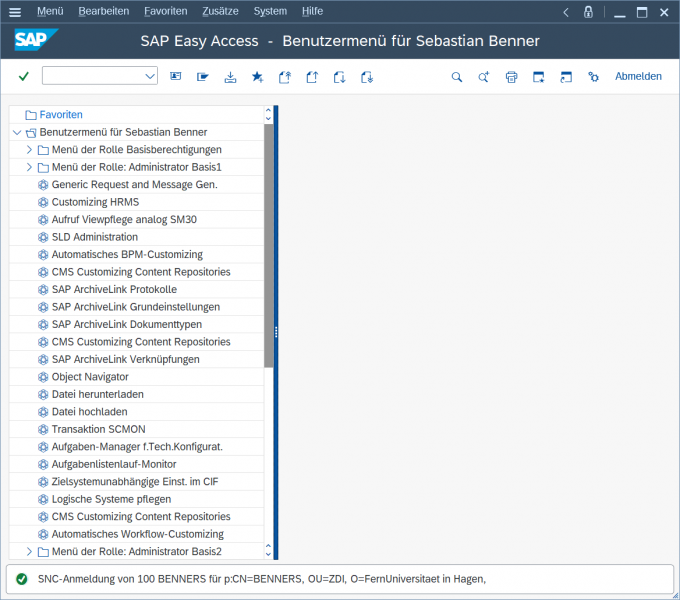680x600 pixels.
Task: Click the lock icon in title bar
Action: pos(589,12)
